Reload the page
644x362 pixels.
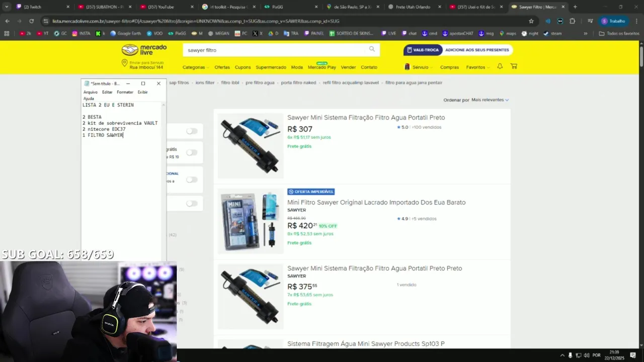[x=31, y=21]
